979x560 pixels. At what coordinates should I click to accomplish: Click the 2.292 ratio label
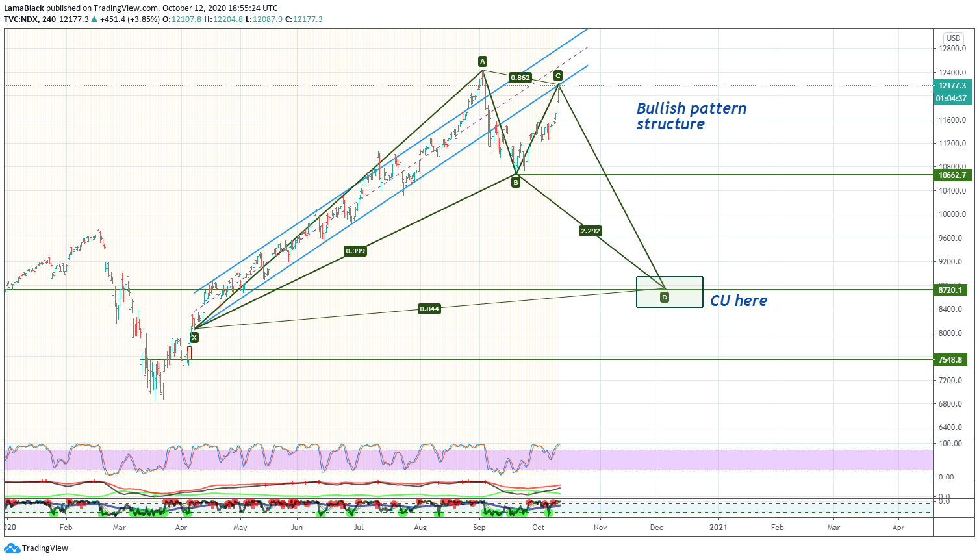coord(591,231)
